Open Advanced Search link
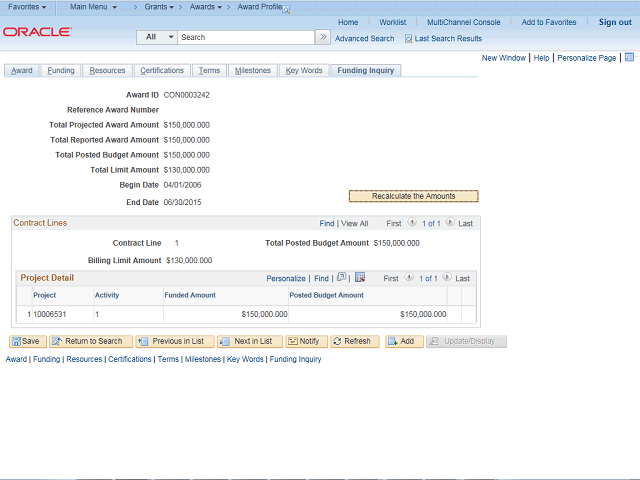 tap(364, 39)
